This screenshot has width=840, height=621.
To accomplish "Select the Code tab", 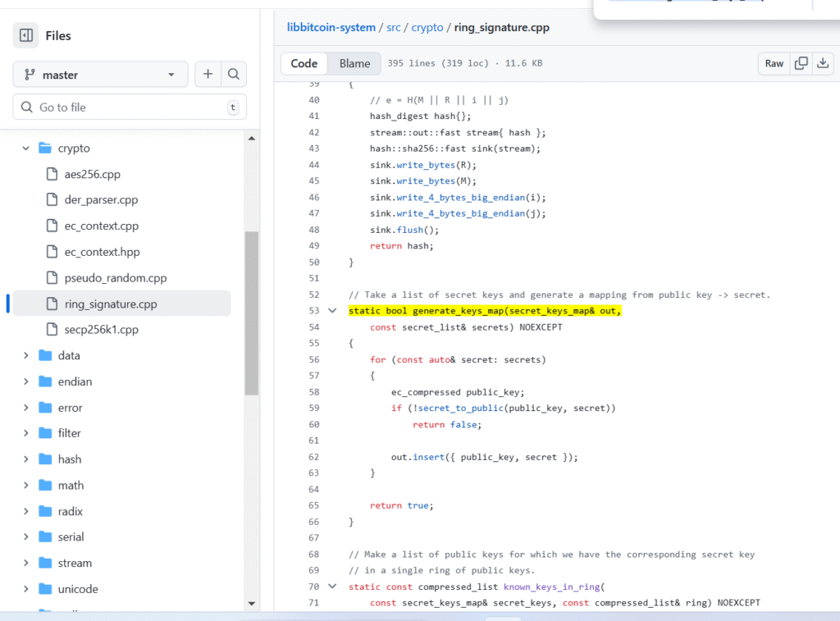I will (x=304, y=62).
